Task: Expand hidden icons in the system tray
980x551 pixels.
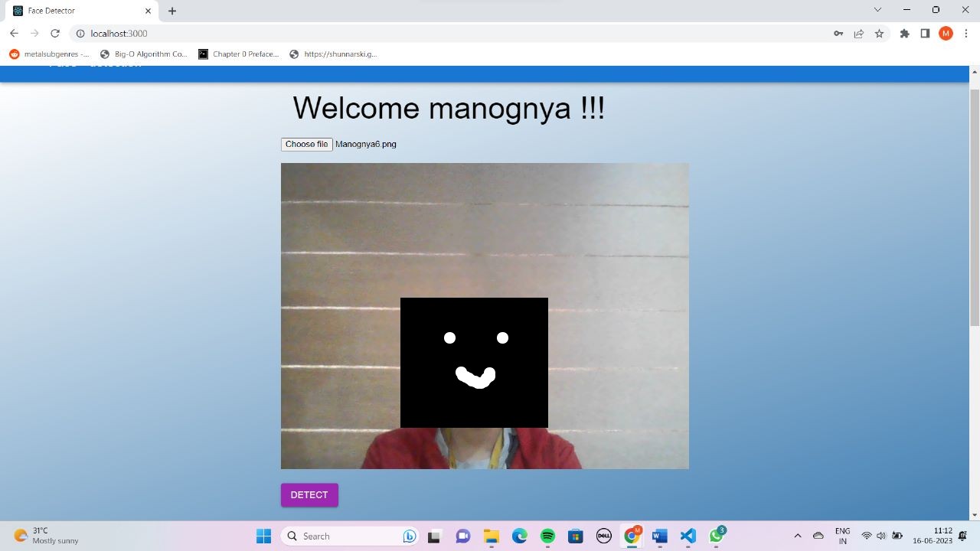Action: coord(797,536)
